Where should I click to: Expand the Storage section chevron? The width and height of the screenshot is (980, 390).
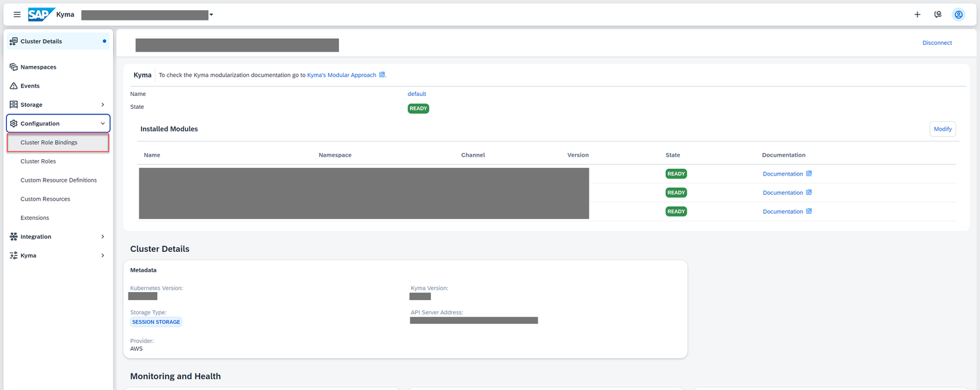[103, 105]
